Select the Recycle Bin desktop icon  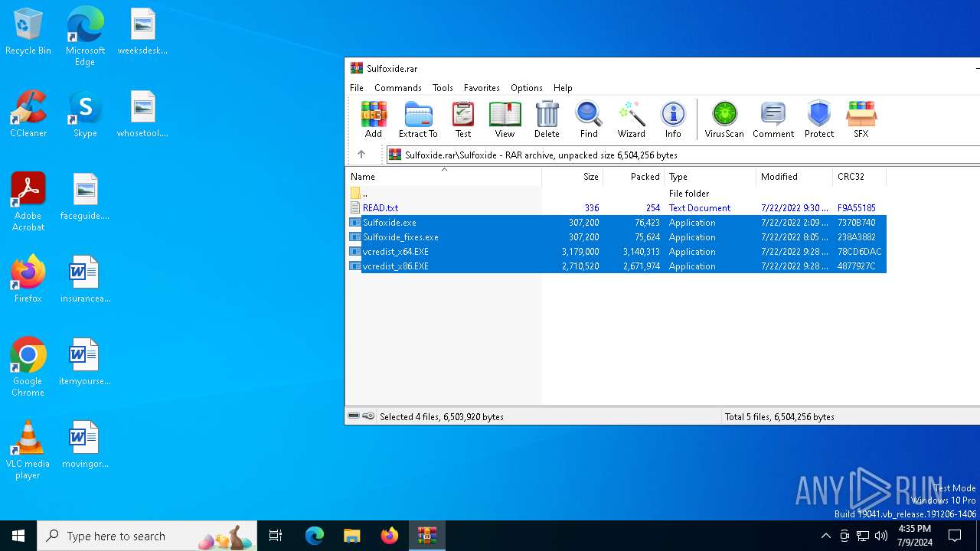[28, 32]
